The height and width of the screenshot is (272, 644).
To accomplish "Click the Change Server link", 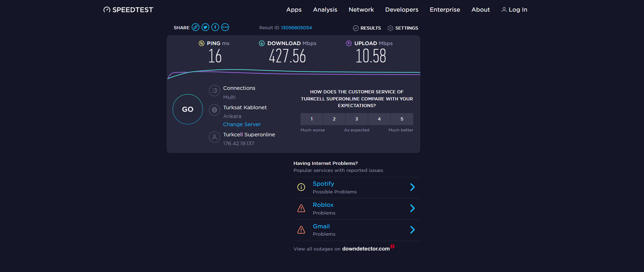I will click(x=242, y=124).
